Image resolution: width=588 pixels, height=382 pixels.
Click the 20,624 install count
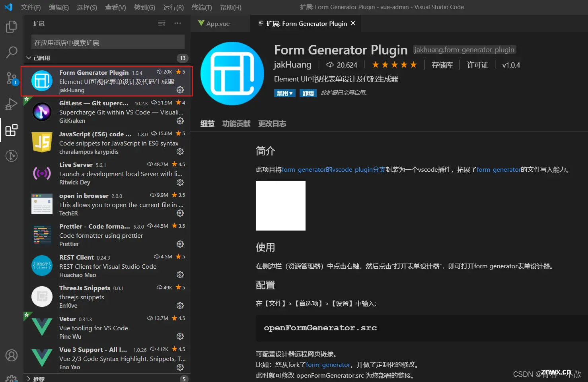pos(342,65)
